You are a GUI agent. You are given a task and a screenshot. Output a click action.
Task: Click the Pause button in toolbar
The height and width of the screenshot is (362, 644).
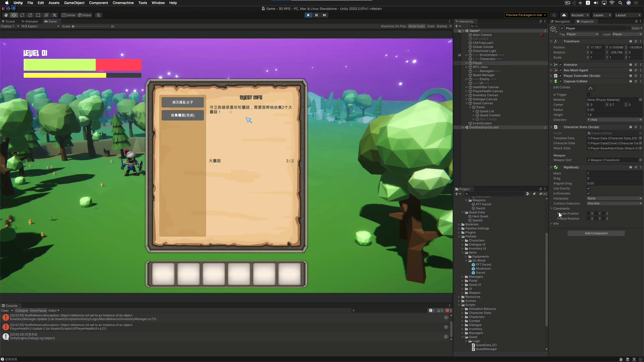point(316,15)
